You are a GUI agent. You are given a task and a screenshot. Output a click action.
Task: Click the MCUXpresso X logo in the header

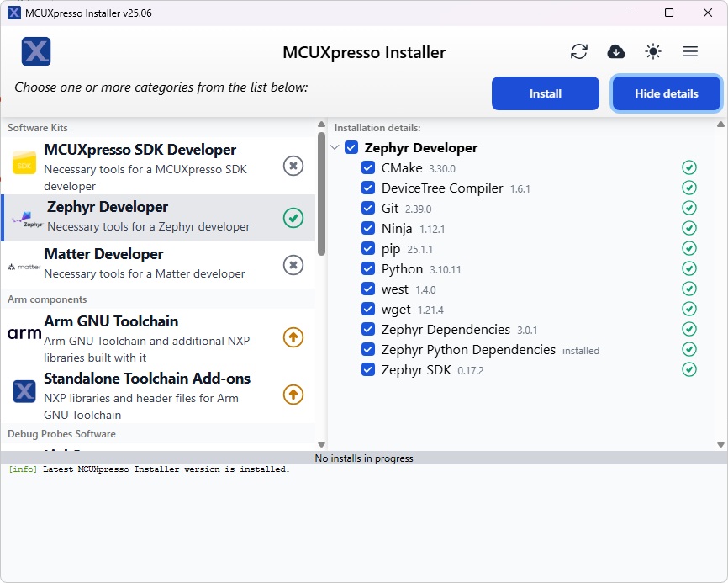[x=36, y=51]
